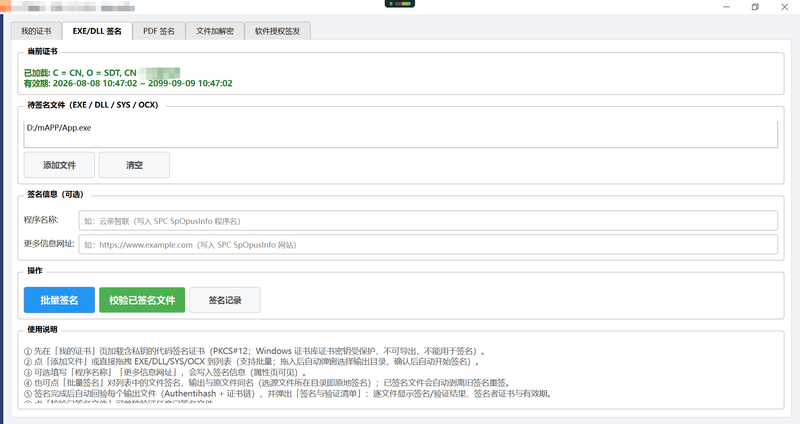This screenshot has width=800, height=424.
Task: Click usage instruction line ④ about 批量签名
Action: 267,383
